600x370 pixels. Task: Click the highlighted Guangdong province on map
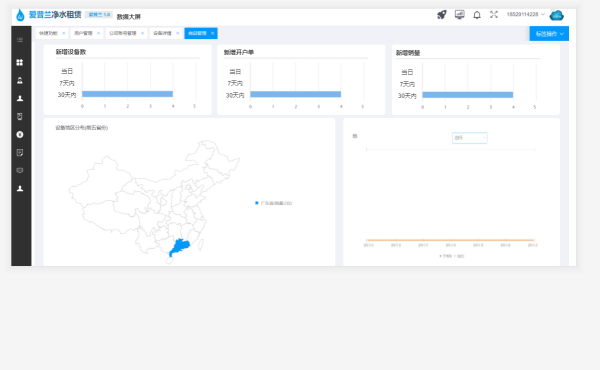(x=180, y=247)
